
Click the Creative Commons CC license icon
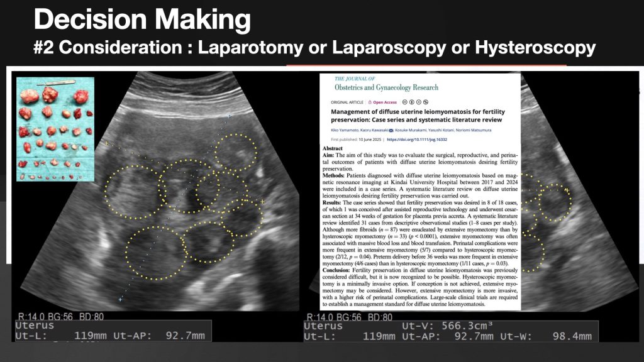tap(405, 102)
